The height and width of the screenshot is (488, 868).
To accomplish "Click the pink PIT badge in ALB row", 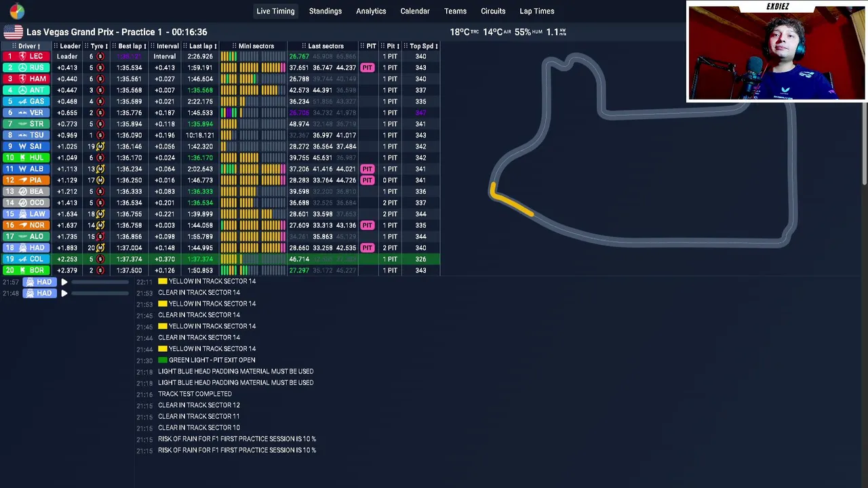I will [x=367, y=169].
